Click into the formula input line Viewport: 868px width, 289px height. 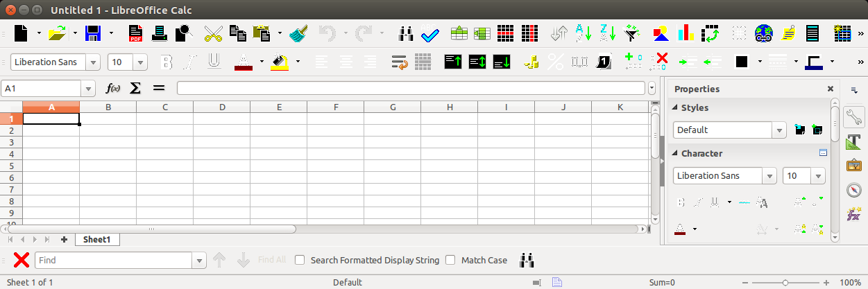click(x=411, y=88)
